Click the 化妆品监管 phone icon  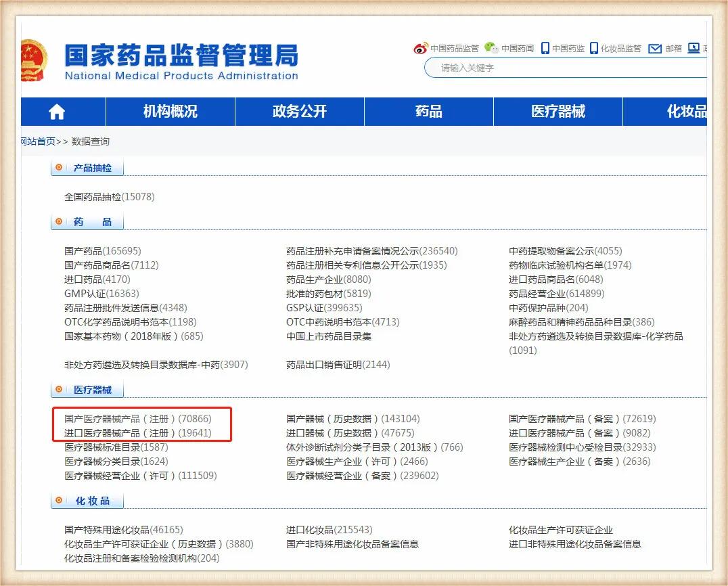(593, 48)
